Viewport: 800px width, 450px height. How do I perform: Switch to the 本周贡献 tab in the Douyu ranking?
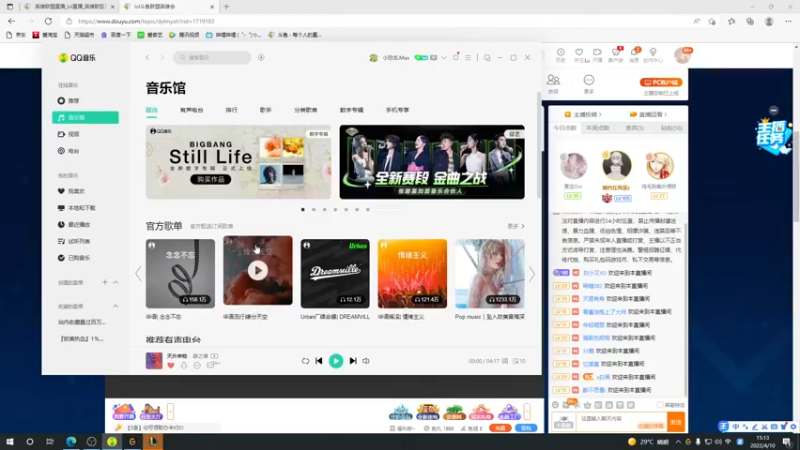(597, 128)
